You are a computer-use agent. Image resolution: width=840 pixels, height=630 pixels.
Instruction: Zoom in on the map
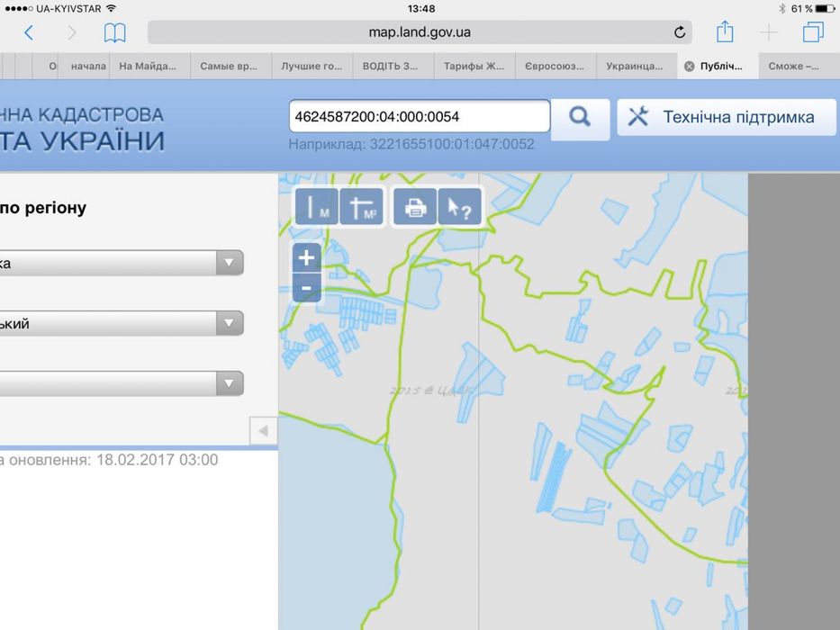click(306, 257)
